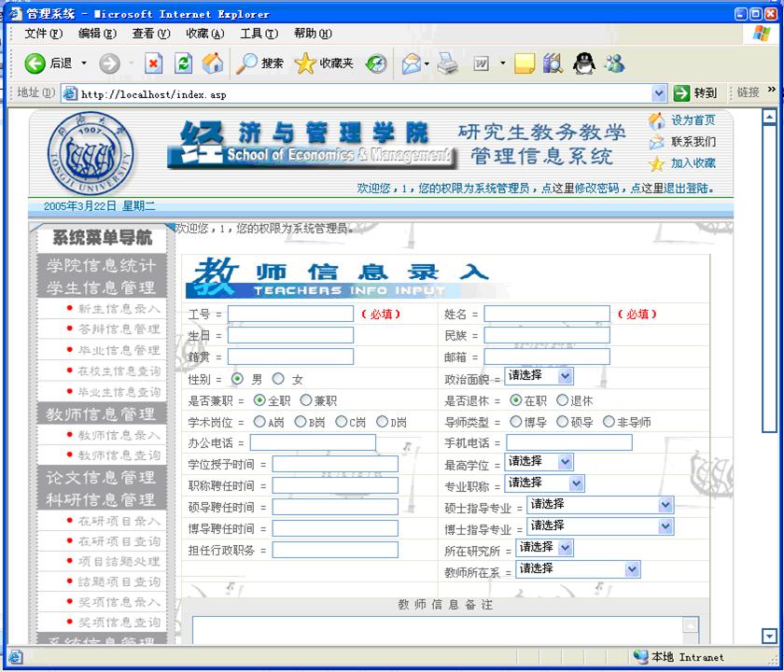This screenshot has width=784, height=672.
Task: Open the 帮助(H) menu
Action: tap(313, 34)
